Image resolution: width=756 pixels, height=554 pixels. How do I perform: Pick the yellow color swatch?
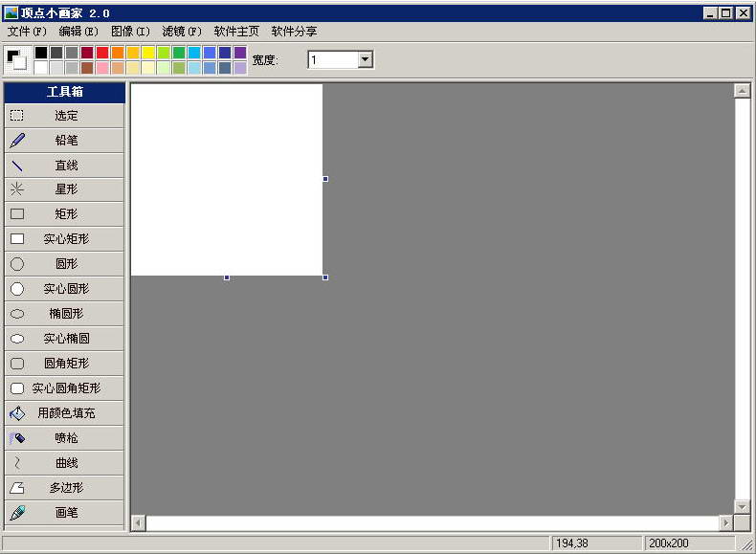pyautogui.click(x=148, y=53)
